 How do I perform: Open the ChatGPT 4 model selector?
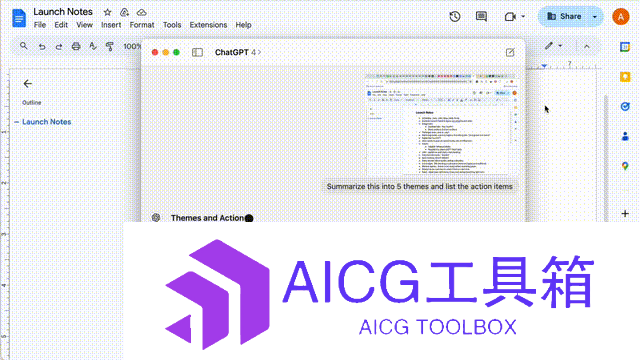click(x=238, y=52)
